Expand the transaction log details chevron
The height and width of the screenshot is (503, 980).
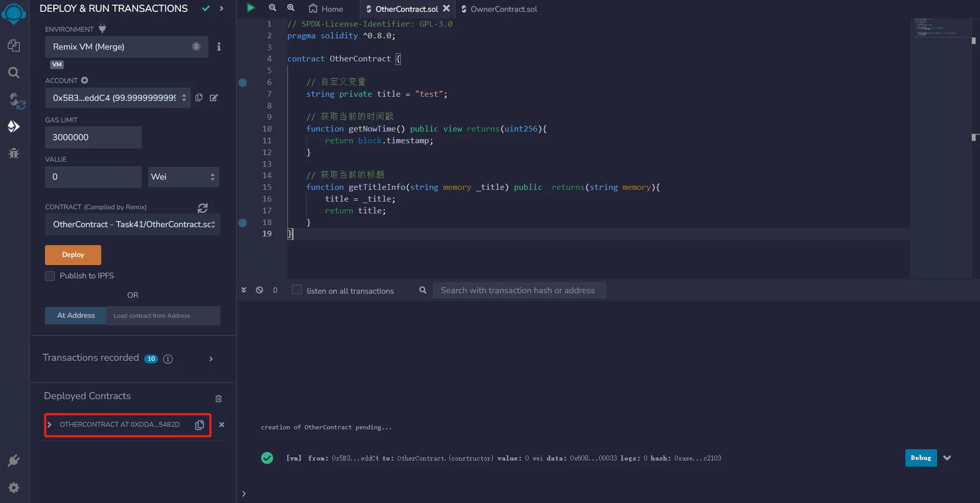coord(947,458)
